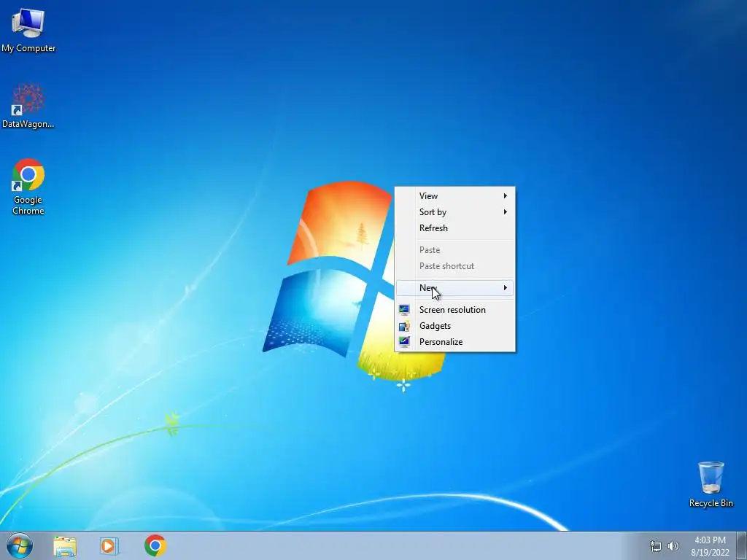Image resolution: width=747 pixels, height=560 pixels.
Task: Click the Show desktop button
Action: 742,545
